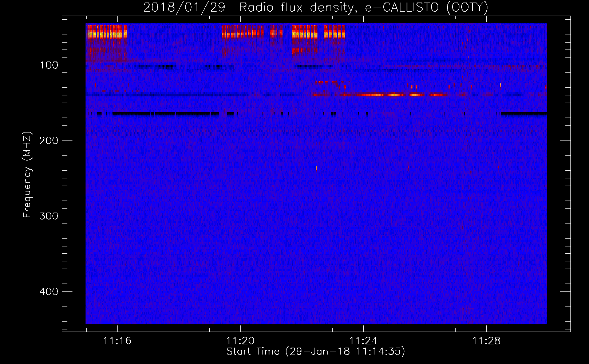Click the 'Start Time (29-Jan-18 11:14:35)' label
Viewport: 589px width, 364px height.
pos(316,352)
